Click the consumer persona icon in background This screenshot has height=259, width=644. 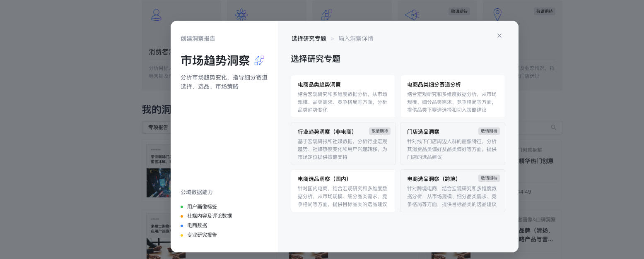pos(156,15)
